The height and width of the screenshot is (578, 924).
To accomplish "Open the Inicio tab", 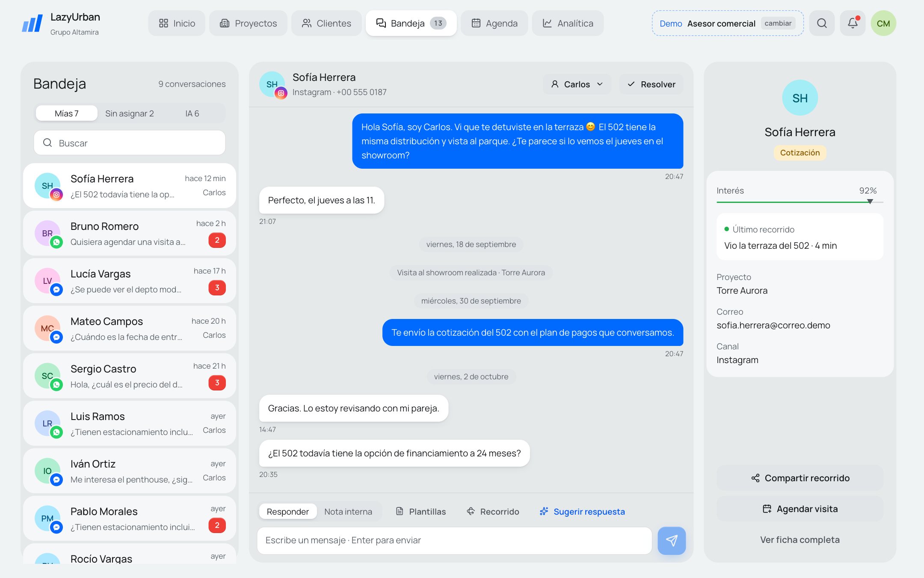I will (177, 23).
